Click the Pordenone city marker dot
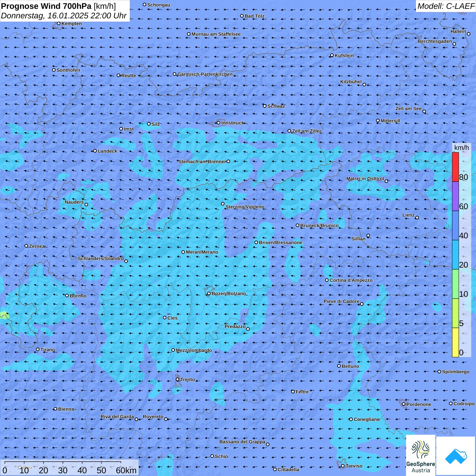476x476 pixels. point(404,404)
